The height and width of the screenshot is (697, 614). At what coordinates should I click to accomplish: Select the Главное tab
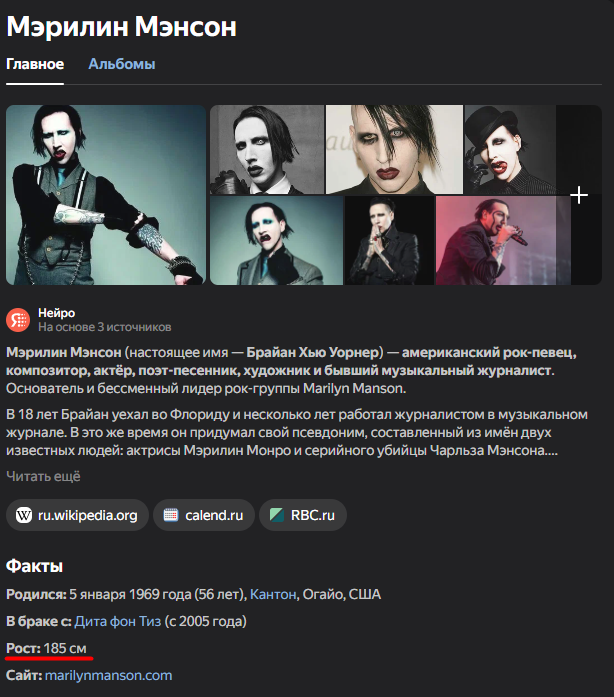coord(35,64)
